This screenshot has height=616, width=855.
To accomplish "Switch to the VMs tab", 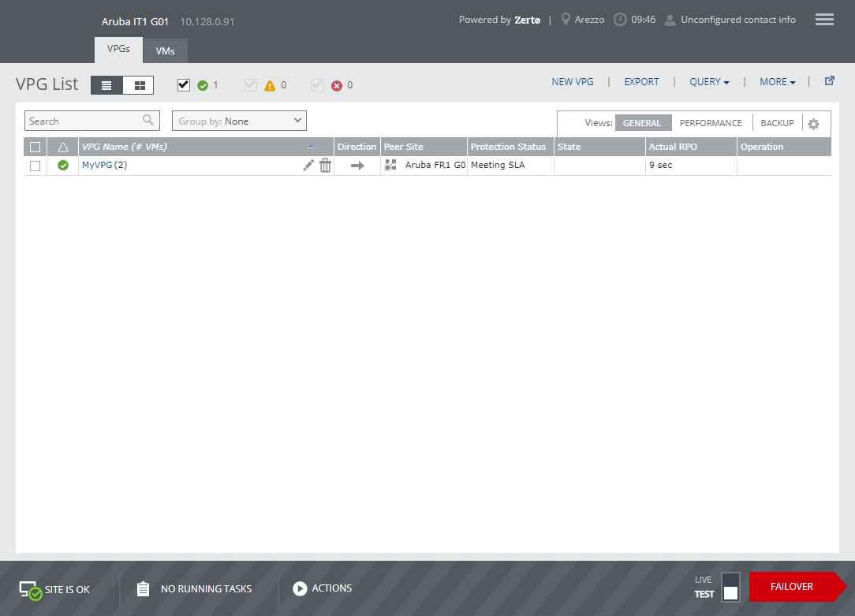I will pyautogui.click(x=165, y=51).
